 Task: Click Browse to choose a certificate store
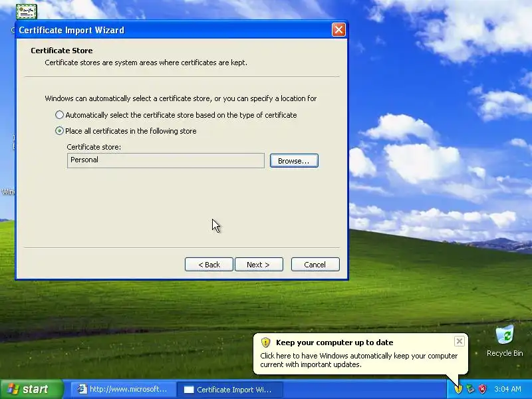tap(294, 161)
